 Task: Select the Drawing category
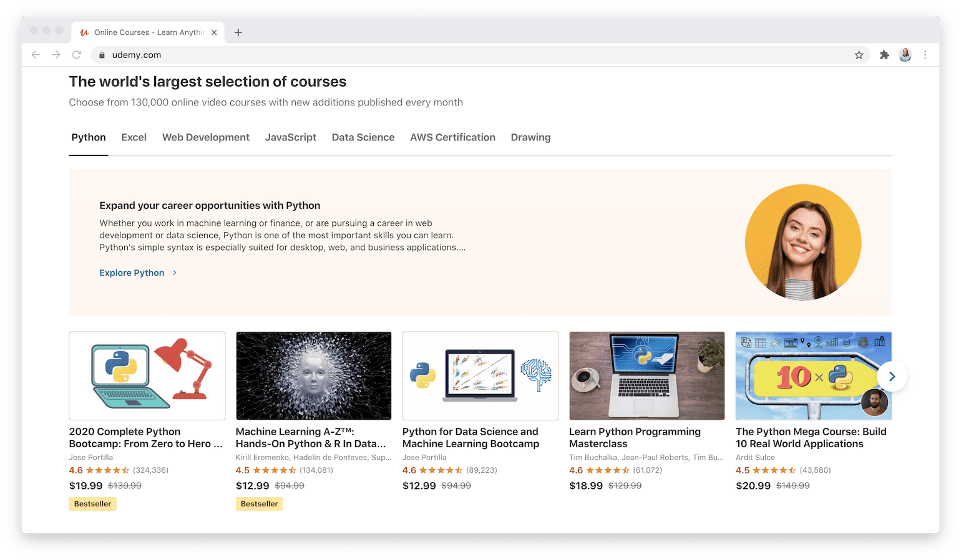(x=530, y=137)
